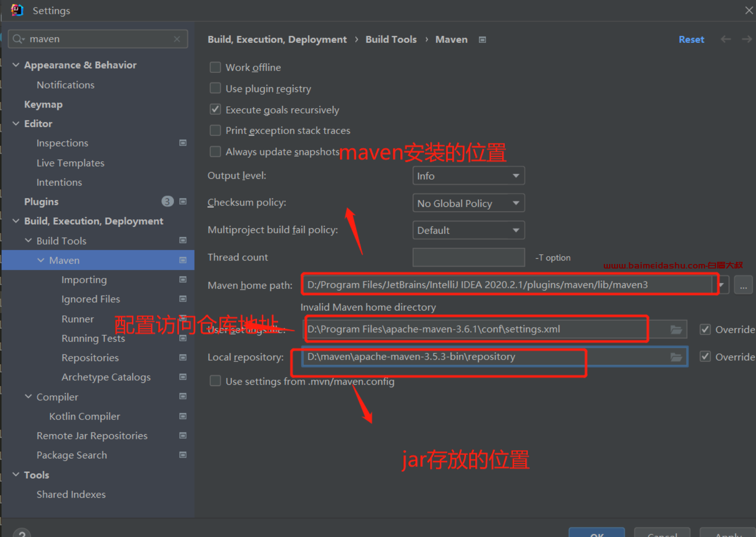Click the Thread count input field
Image resolution: width=756 pixels, height=537 pixels.
pyautogui.click(x=468, y=257)
